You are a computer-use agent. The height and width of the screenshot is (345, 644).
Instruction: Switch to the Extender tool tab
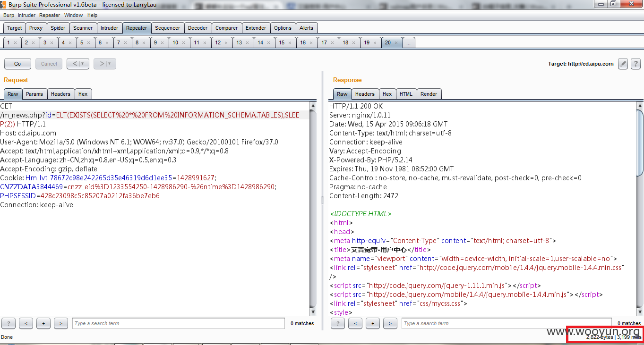[x=256, y=28]
